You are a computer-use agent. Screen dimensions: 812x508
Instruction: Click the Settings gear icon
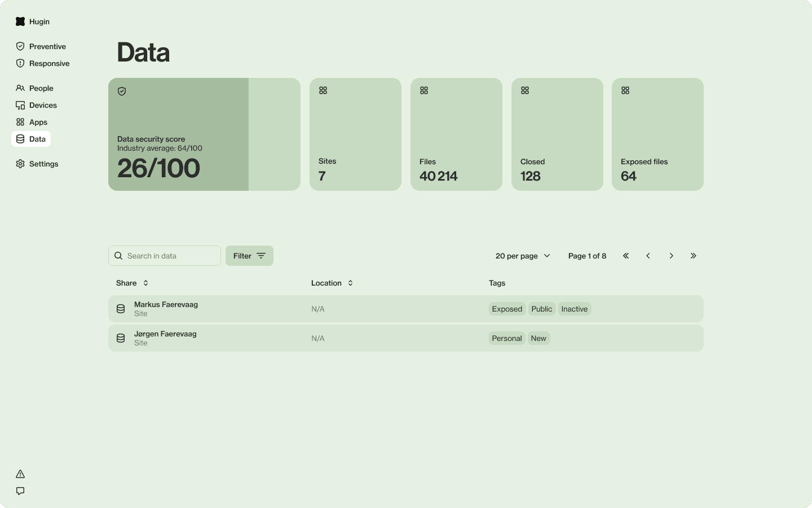20,164
